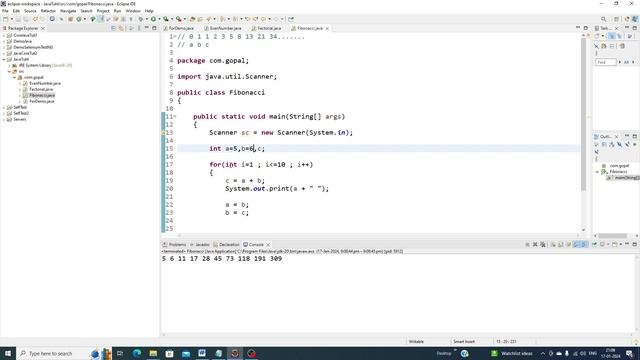Click Windows Start button

click(8, 353)
